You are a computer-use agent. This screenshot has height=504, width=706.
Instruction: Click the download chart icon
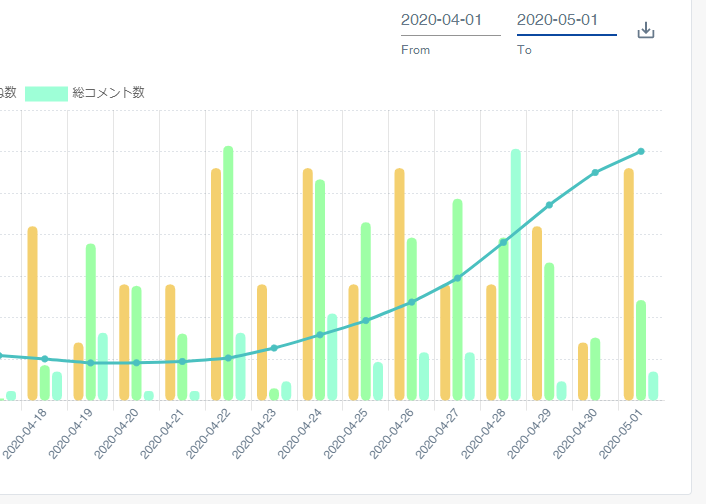646,30
